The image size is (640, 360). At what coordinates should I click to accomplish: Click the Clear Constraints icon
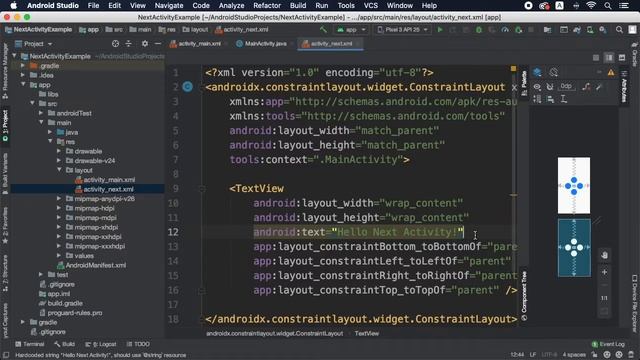pos(586,87)
